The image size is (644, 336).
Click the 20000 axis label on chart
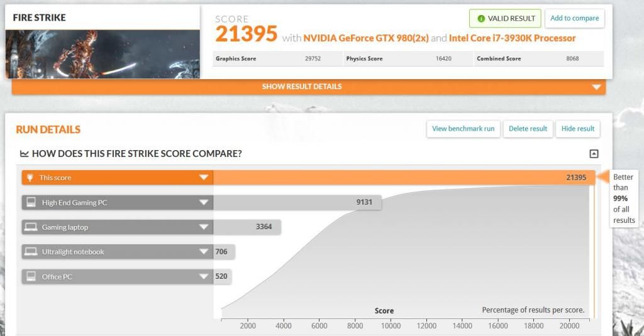(x=569, y=326)
